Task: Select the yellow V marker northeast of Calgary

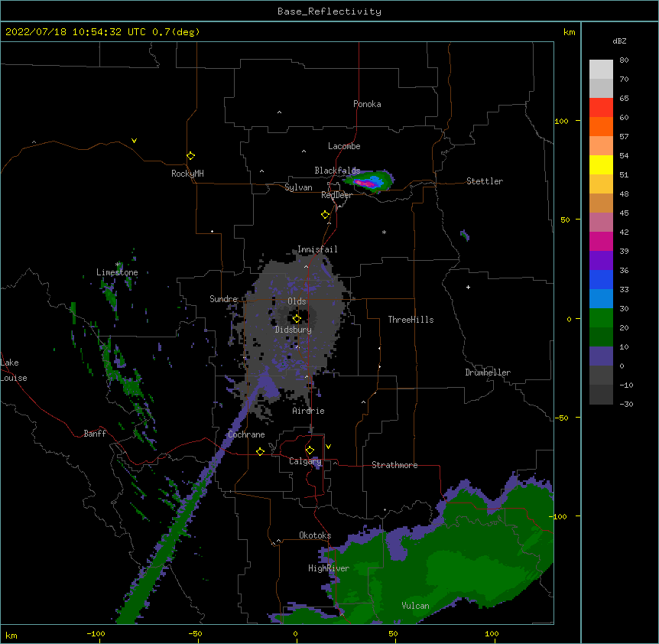Action: pos(328,447)
